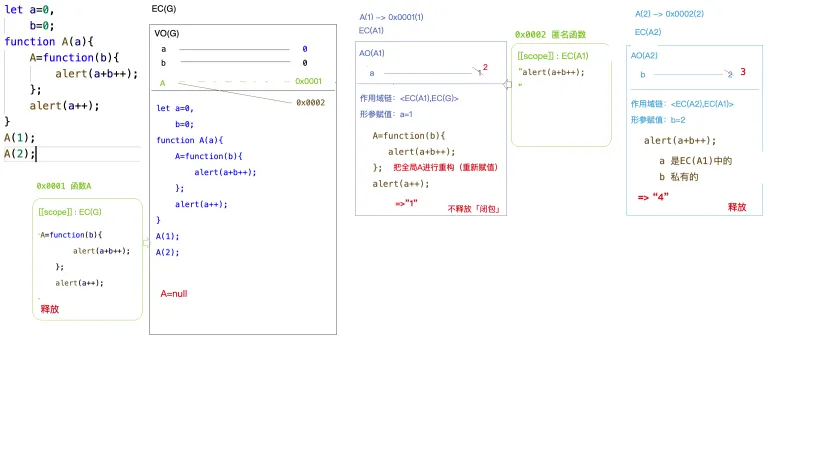Click the 'a 是EC(A1)中的' note
819x455 pixels.
[695, 161]
